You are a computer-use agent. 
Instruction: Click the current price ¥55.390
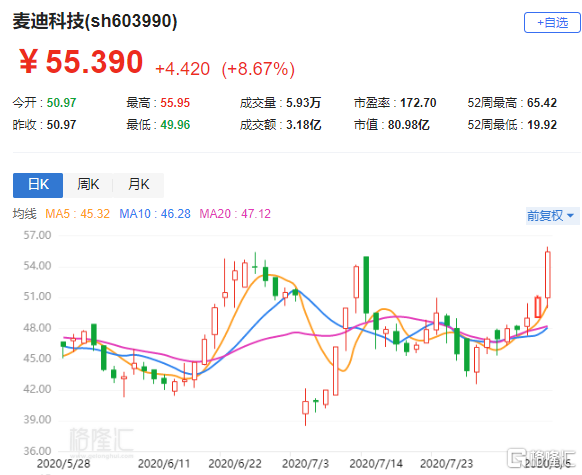[x=81, y=62]
